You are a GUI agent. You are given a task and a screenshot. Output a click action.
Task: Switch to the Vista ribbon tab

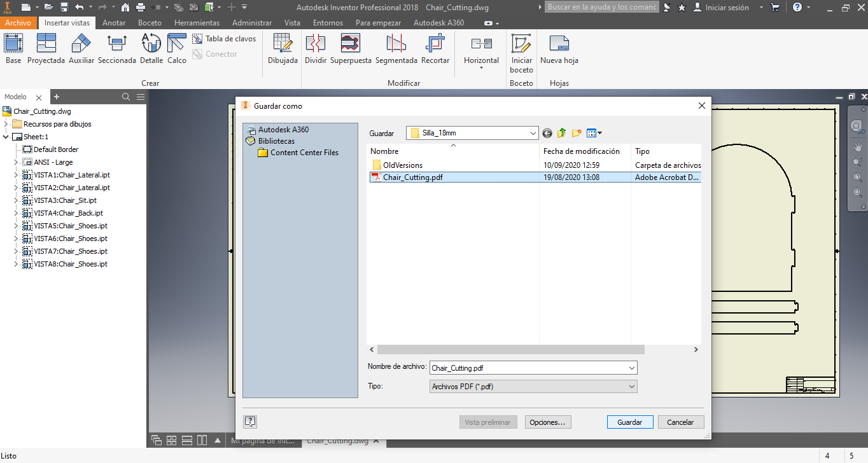coord(292,22)
